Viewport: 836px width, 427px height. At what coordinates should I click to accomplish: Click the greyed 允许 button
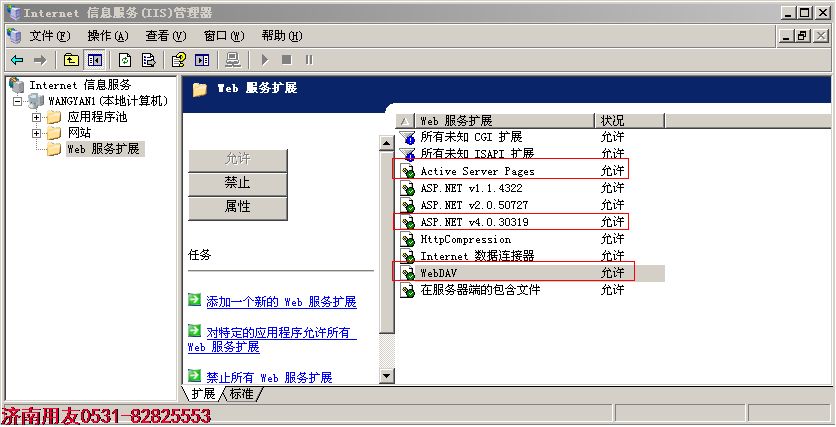(238, 159)
